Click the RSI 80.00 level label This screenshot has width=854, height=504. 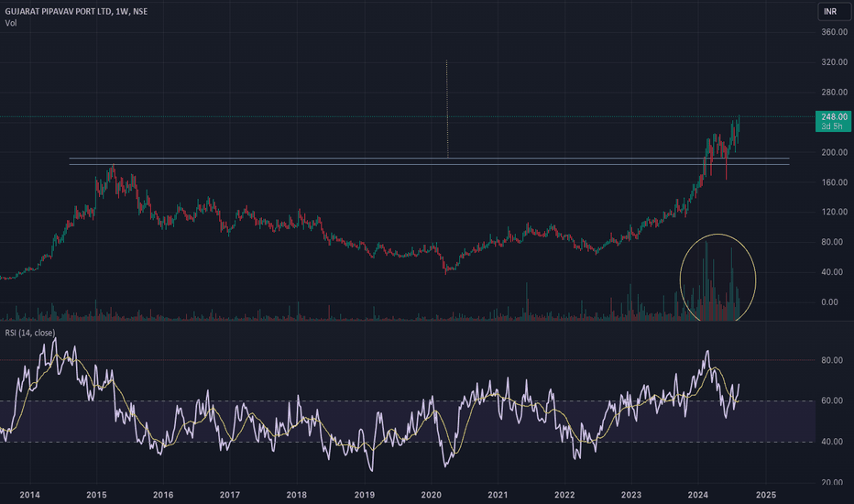click(832, 360)
